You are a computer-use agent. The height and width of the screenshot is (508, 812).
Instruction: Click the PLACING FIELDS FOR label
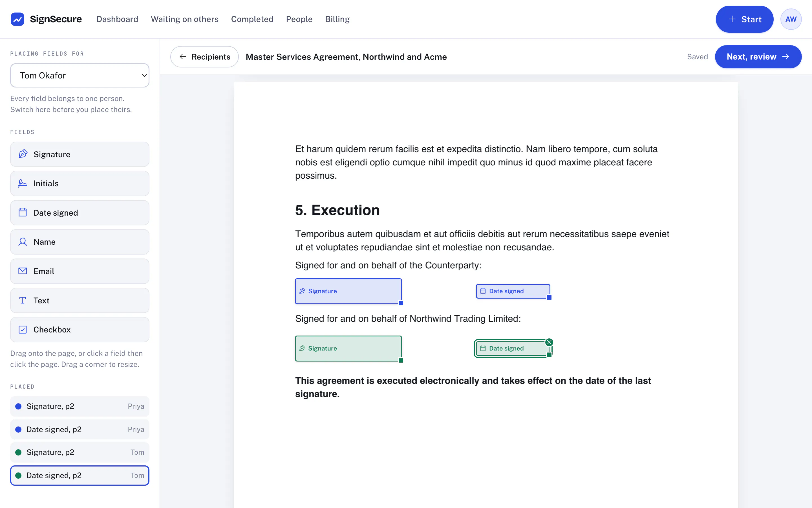pos(47,54)
